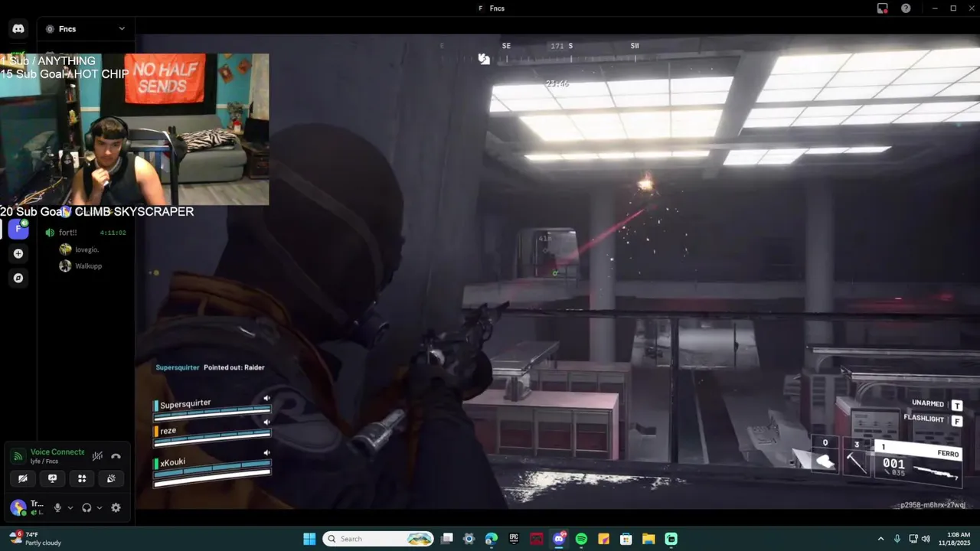Select the Fncs server icon in sidebar
Screen dimensions: 980x551
pos(18,229)
